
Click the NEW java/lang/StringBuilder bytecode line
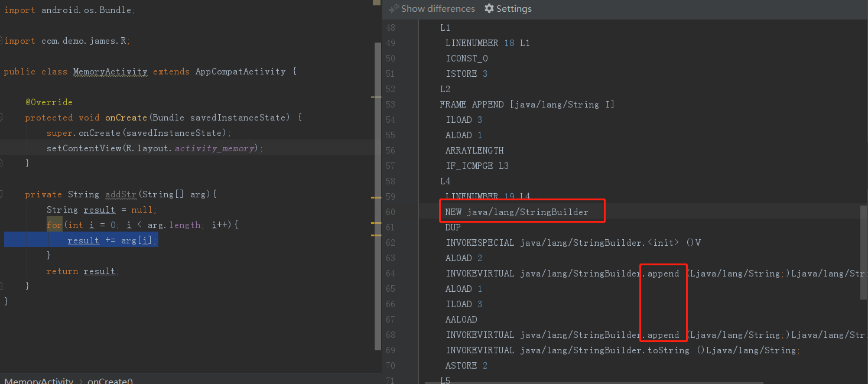click(516, 212)
